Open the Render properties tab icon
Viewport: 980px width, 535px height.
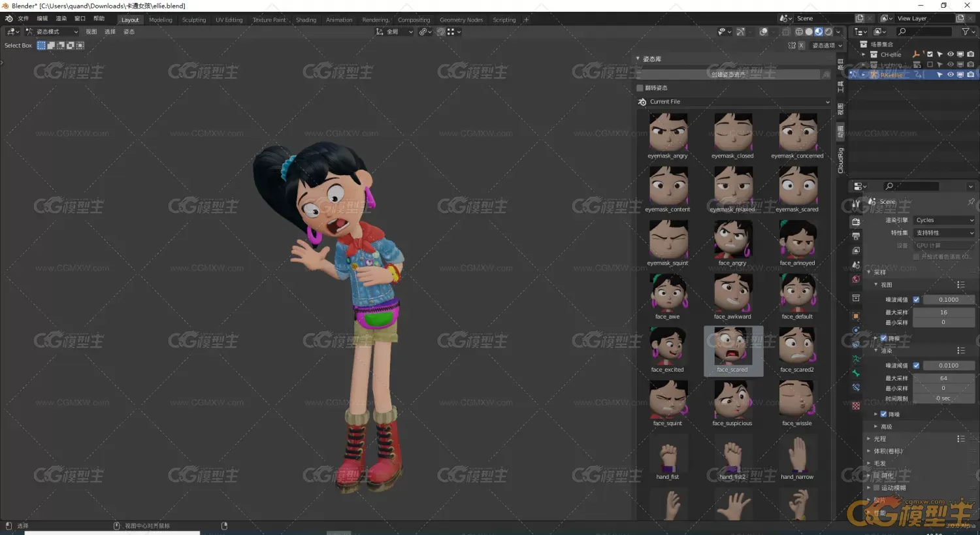(856, 221)
